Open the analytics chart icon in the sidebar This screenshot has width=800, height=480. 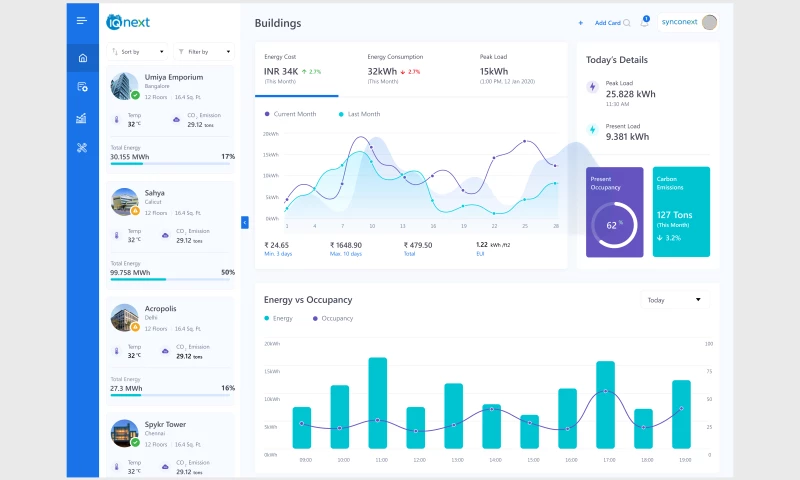82,118
